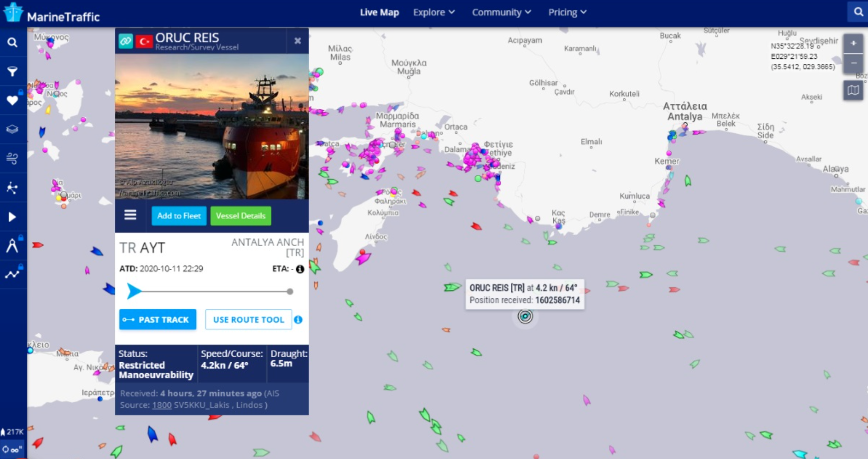Click the Add to Fleet button

coord(179,216)
